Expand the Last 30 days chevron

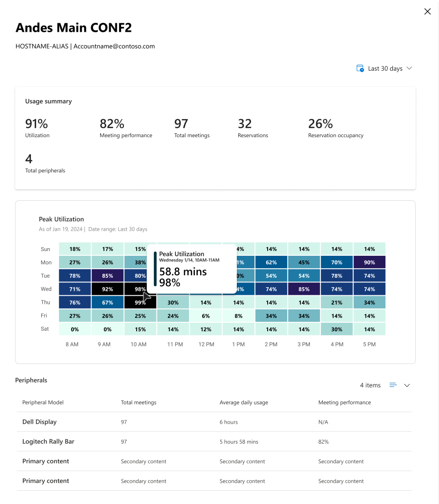409,68
